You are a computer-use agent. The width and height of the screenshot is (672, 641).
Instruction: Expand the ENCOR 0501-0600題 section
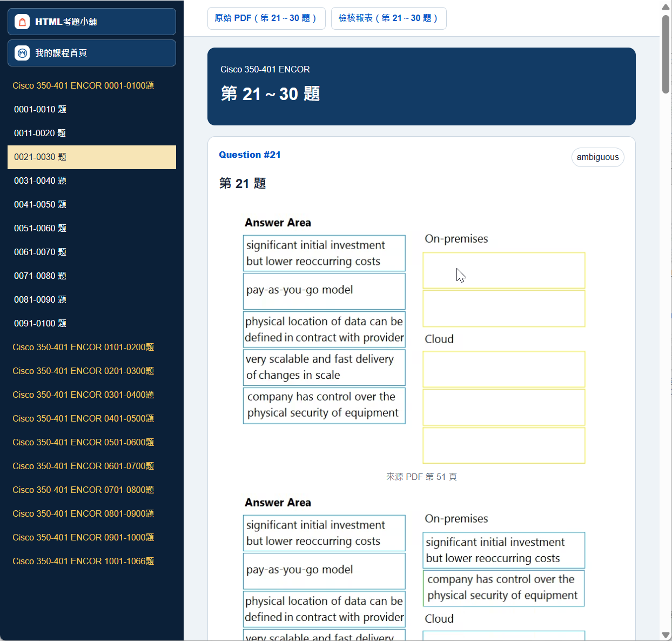(x=83, y=442)
